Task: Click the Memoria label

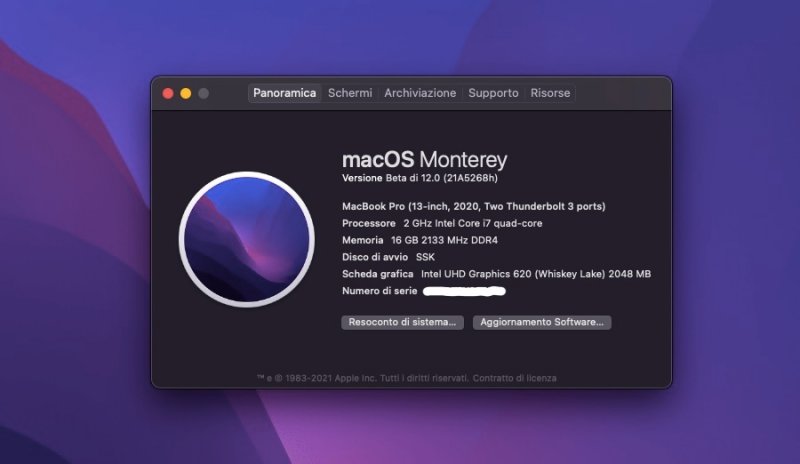Action: pos(363,240)
